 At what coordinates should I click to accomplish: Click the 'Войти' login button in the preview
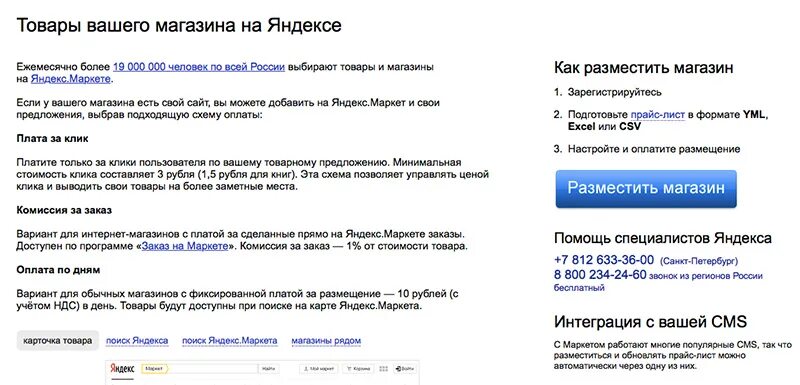[404, 369]
